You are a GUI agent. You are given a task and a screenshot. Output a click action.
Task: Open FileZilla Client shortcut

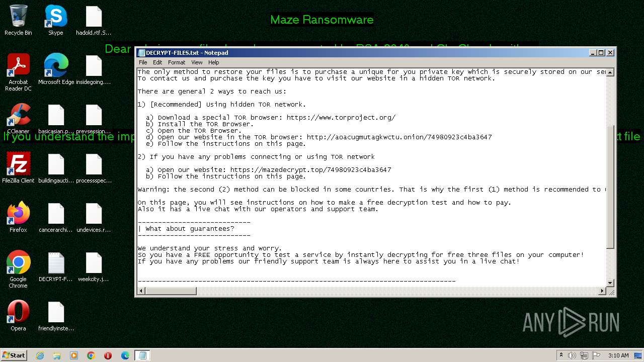[x=18, y=168]
